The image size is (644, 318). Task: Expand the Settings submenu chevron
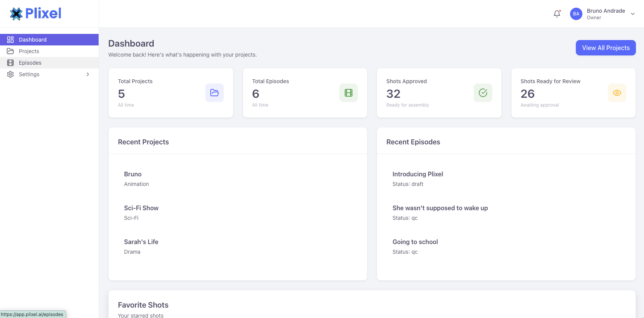pyautogui.click(x=88, y=74)
